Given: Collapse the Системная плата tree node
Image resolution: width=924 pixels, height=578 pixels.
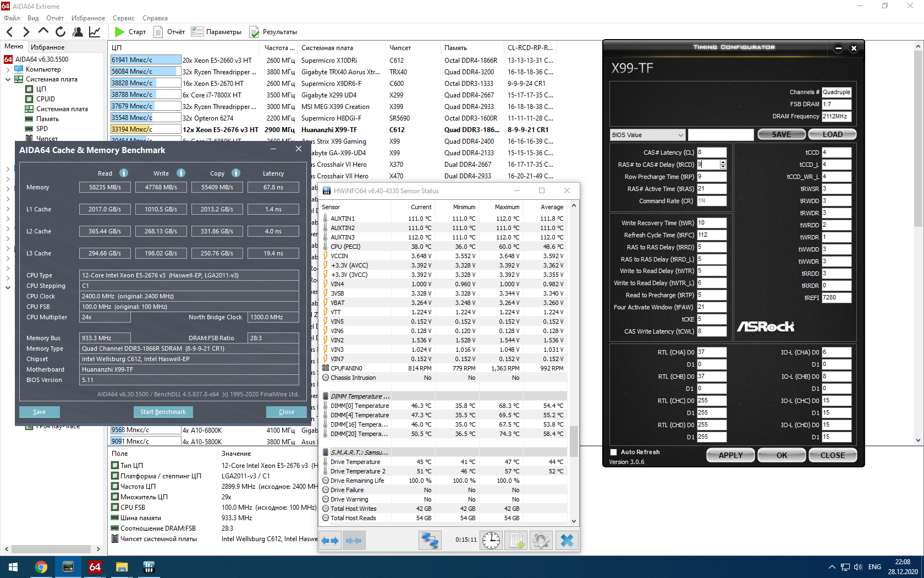Looking at the screenshot, I should click(8, 79).
